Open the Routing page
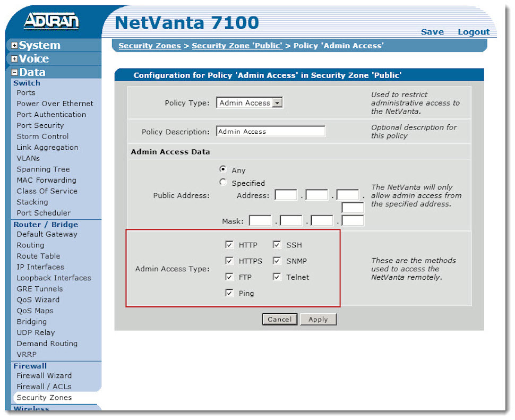Image resolution: width=515 pixels, height=420 pixels. (x=30, y=245)
